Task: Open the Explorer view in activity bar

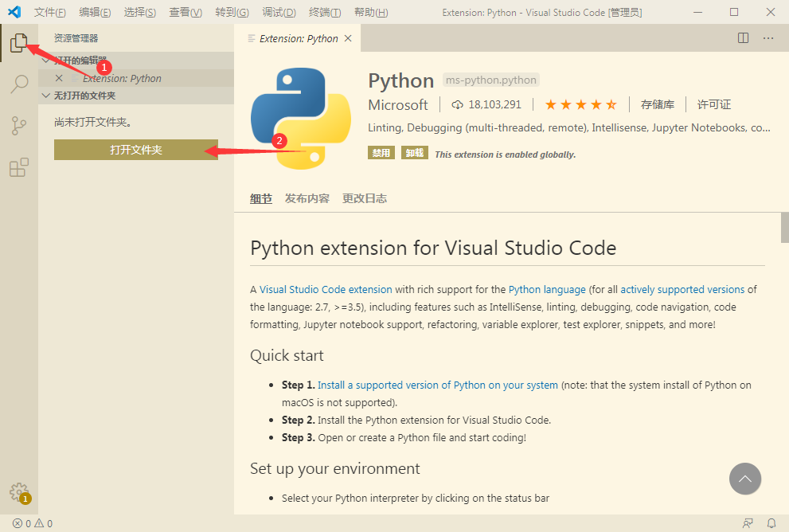Action: click(19, 43)
